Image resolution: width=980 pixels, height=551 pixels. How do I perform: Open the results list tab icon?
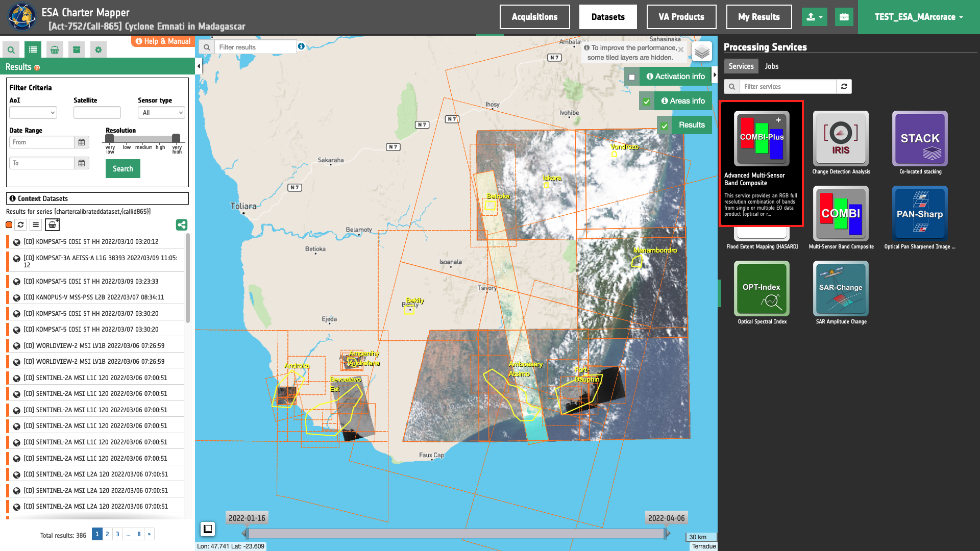[33, 49]
